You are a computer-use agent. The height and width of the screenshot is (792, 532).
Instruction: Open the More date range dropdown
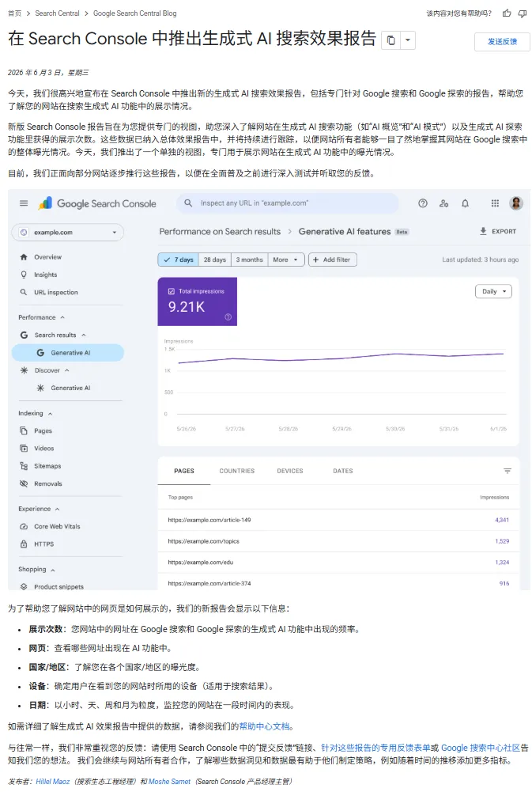(286, 260)
